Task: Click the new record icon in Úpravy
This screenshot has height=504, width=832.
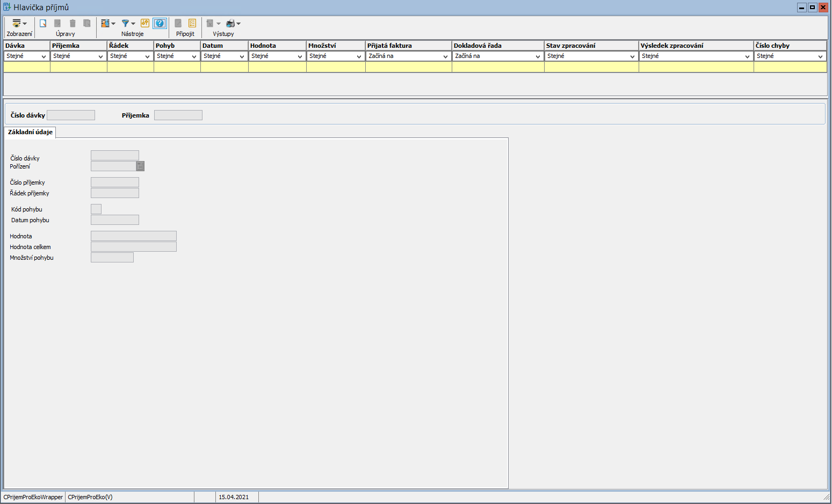Action: 43,24
